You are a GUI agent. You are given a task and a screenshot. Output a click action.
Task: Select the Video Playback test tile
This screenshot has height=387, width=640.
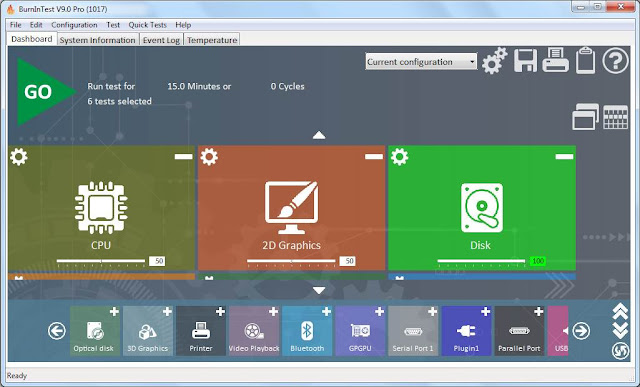[254, 331]
